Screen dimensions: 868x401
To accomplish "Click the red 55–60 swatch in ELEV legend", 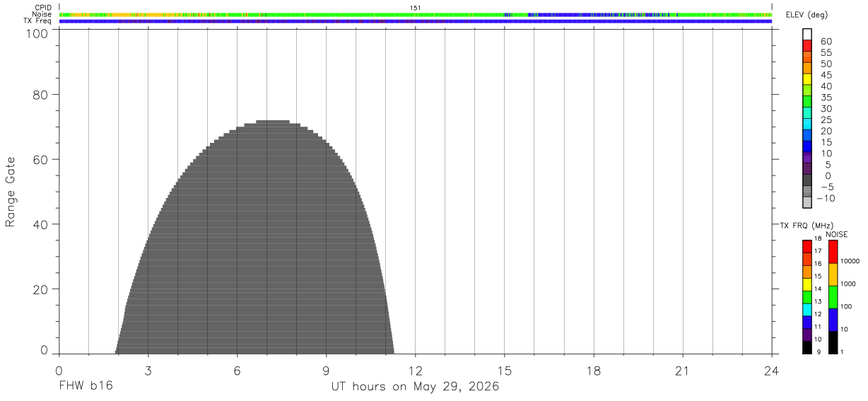I will coord(807,46).
